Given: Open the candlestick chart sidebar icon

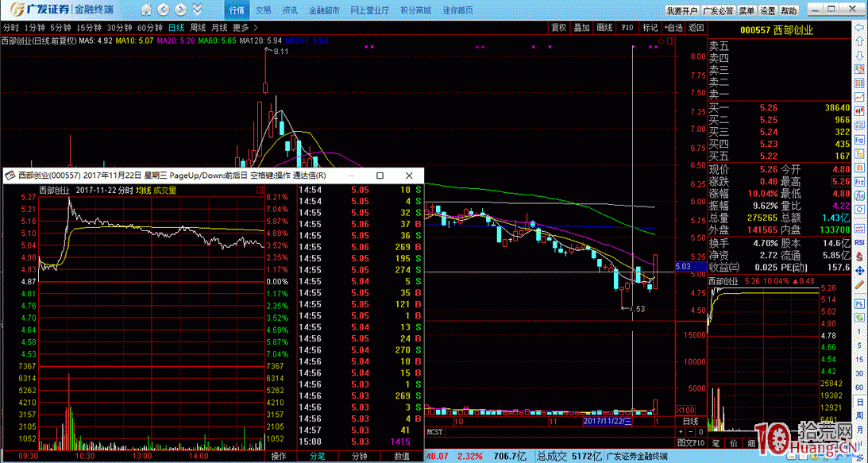Looking at the screenshot, I should [859, 111].
